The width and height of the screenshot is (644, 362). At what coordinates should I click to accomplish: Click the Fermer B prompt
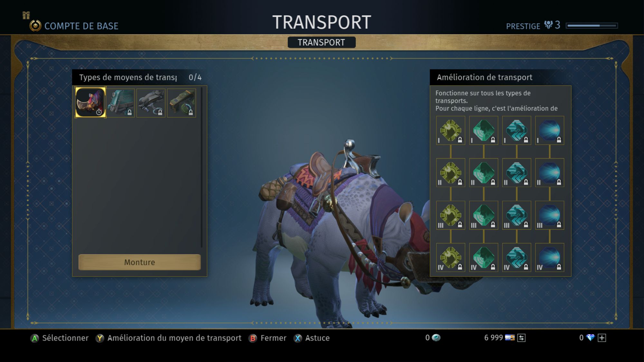click(268, 338)
